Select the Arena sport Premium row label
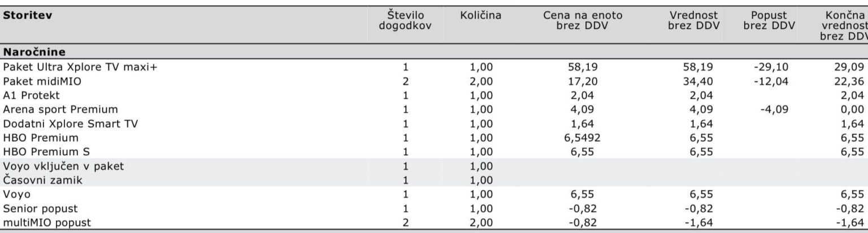Viewport: 868px width, 233px height. (x=60, y=109)
